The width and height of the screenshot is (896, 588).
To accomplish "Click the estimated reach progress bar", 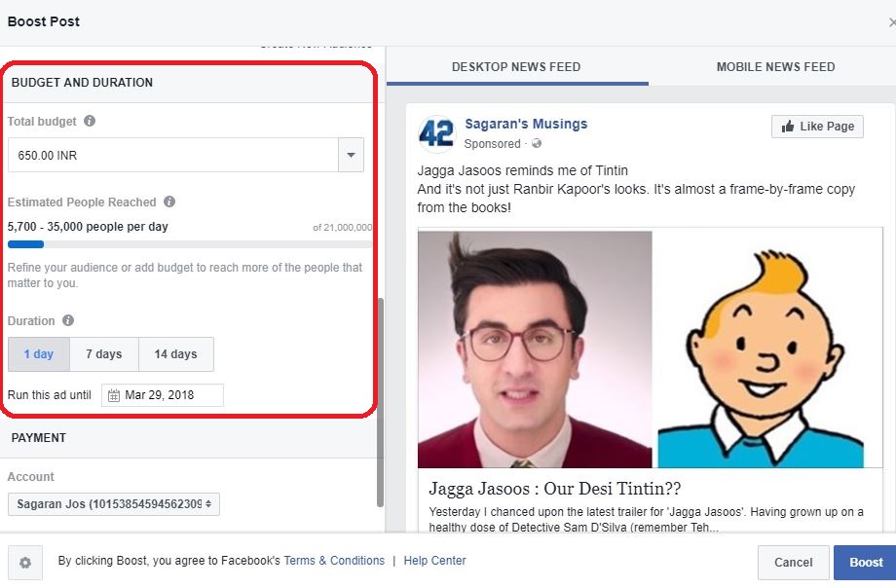I will [190, 244].
